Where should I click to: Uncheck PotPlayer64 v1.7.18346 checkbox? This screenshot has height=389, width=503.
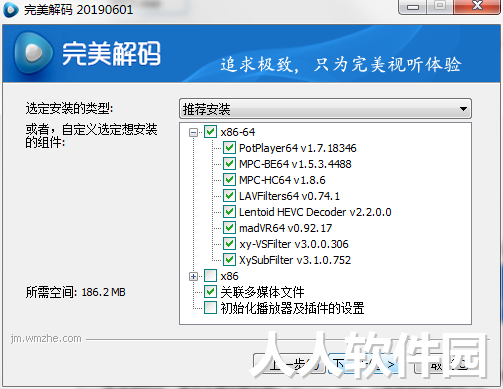pos(229,148)
